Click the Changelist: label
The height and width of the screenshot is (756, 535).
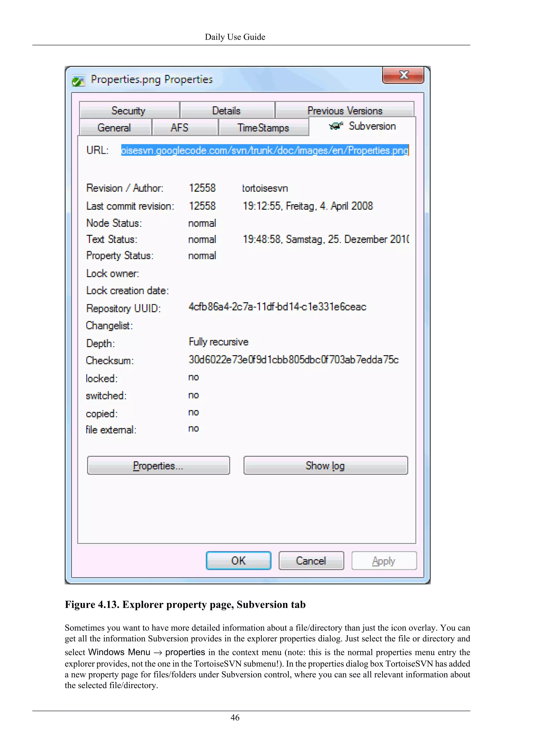click(109, 326)
